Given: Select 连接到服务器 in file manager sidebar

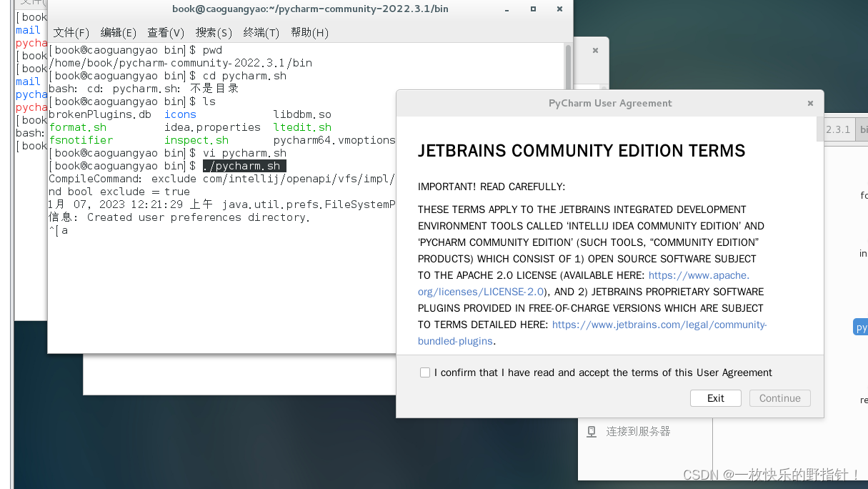Looking at the screenshot, I should (x=638, y=431).
